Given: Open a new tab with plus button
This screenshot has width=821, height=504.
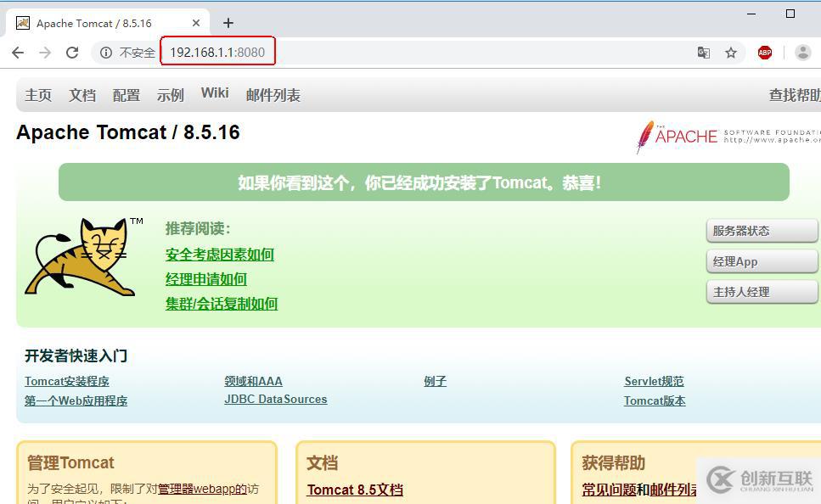Looking at the screenshot, I should point(228,23).
